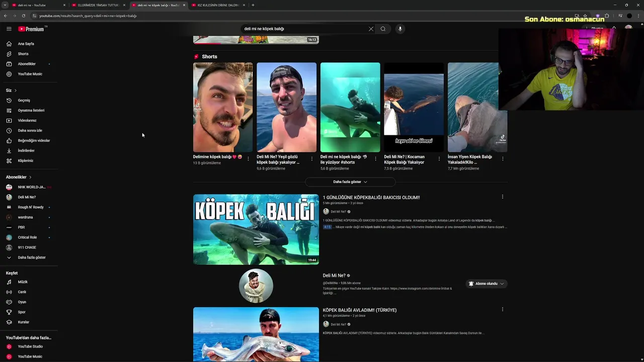The image size is (644, 362).
Task: Open Deli Mi Ne? channel result name
Action: tap(334, 276)
